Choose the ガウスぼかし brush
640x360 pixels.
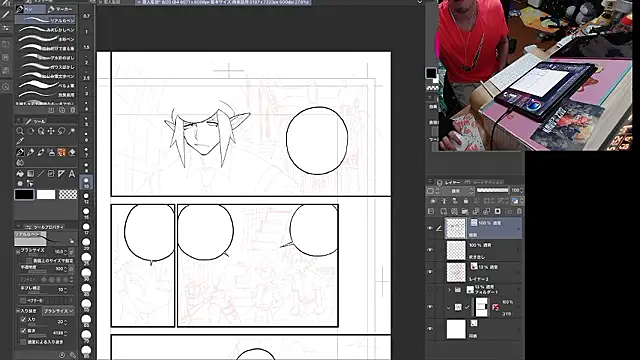(x=46, y=67)
